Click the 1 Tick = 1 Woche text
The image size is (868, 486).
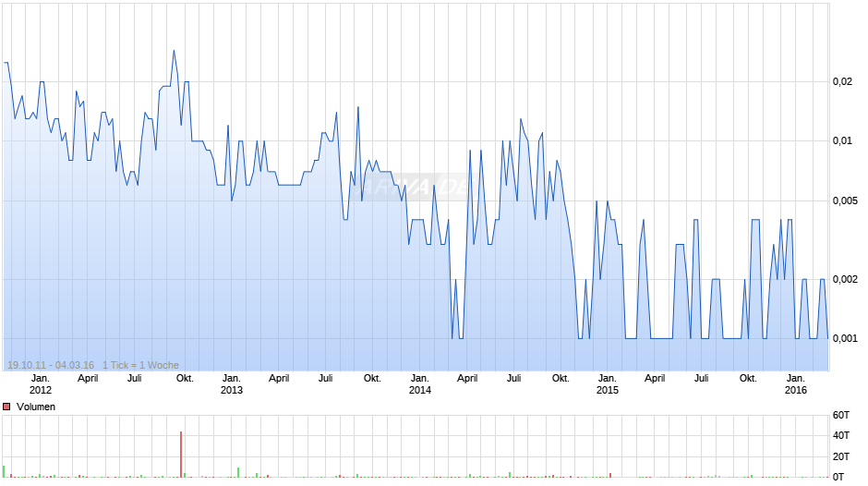(x=140, y=365)
